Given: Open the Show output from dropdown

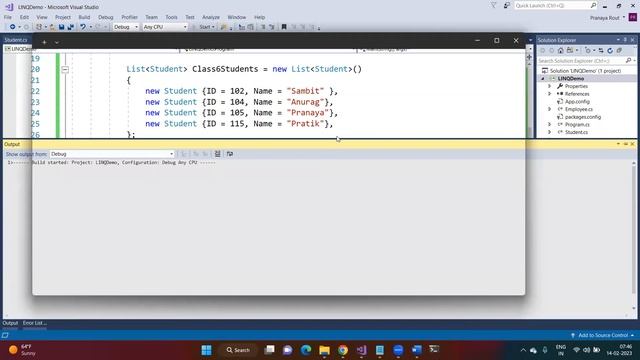Looking at the screenshot, I should point(171,154).
